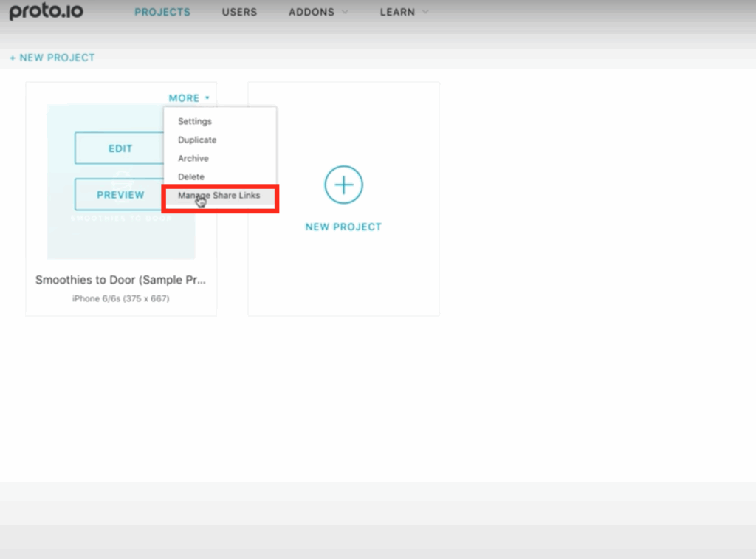
Task: Toggle the MORE dropdown on the project card
Action: click(185, 98)
